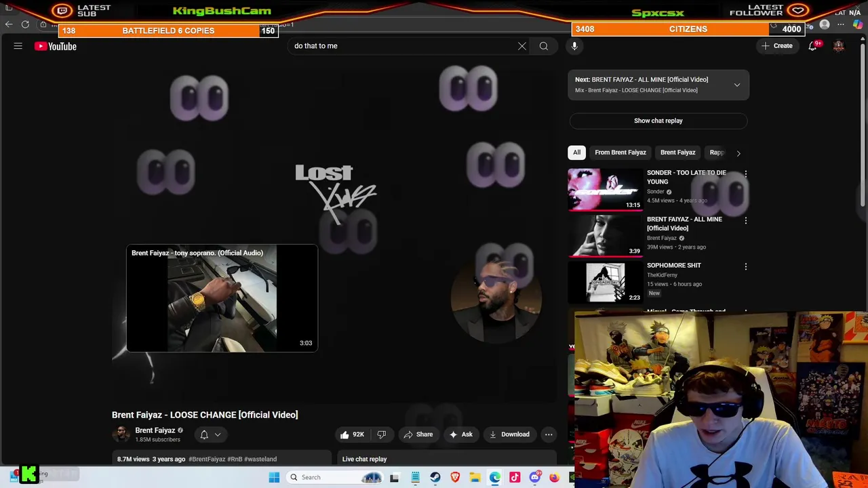Show more filter chips with right chevron
The image size is (868, 488).
[x=738, y=153]
